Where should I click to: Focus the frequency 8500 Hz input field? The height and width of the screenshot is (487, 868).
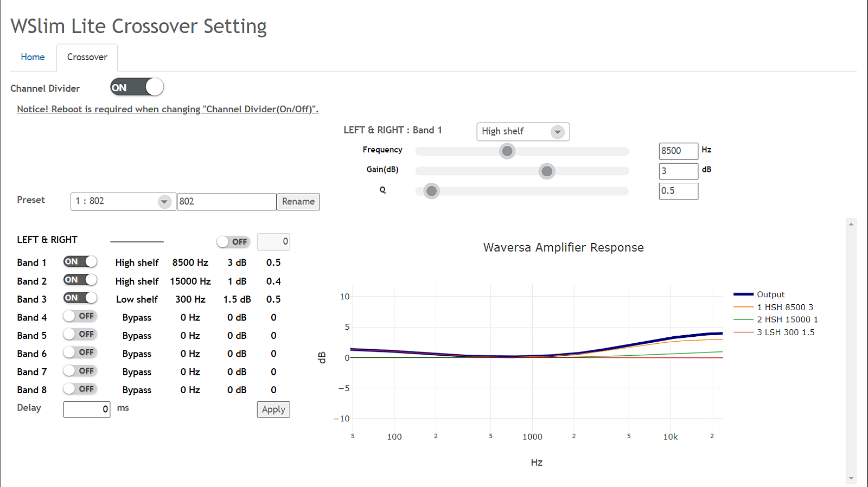(x=679, y=151)
